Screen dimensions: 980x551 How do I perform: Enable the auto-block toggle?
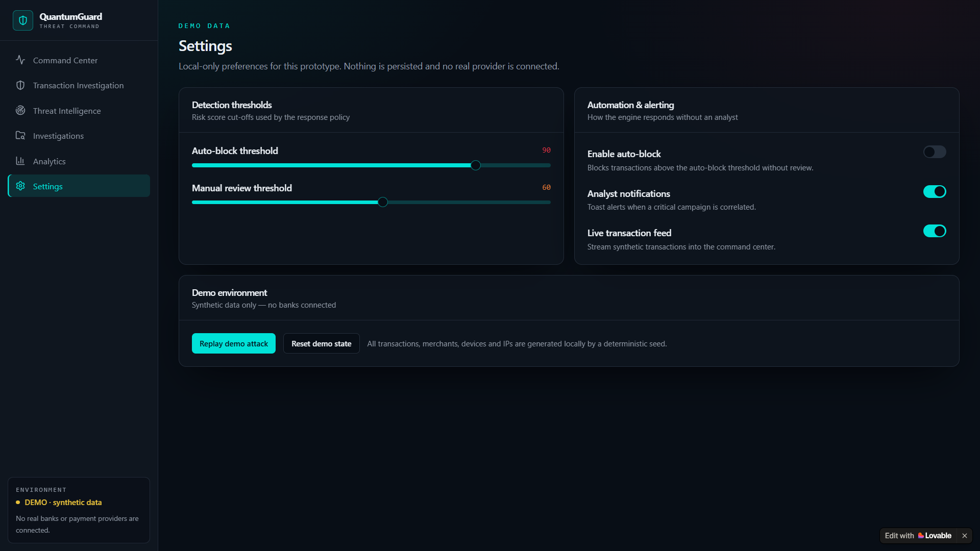935,152
